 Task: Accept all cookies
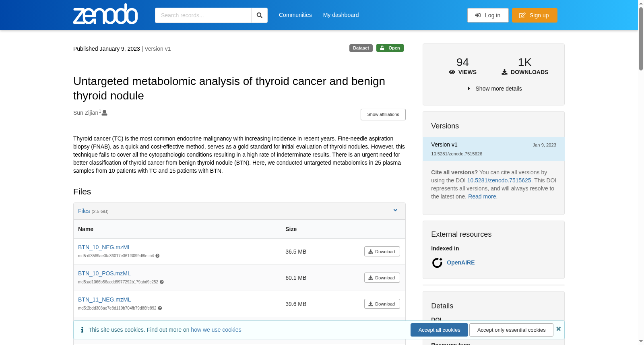[x=439, y=330]
